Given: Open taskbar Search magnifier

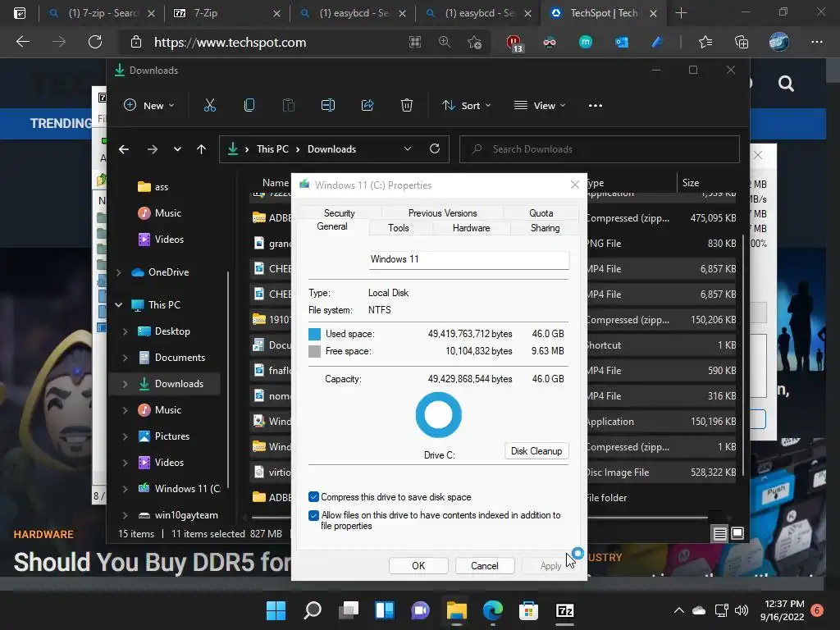Looking at the screenshot, I should click(x=313, y=610).
